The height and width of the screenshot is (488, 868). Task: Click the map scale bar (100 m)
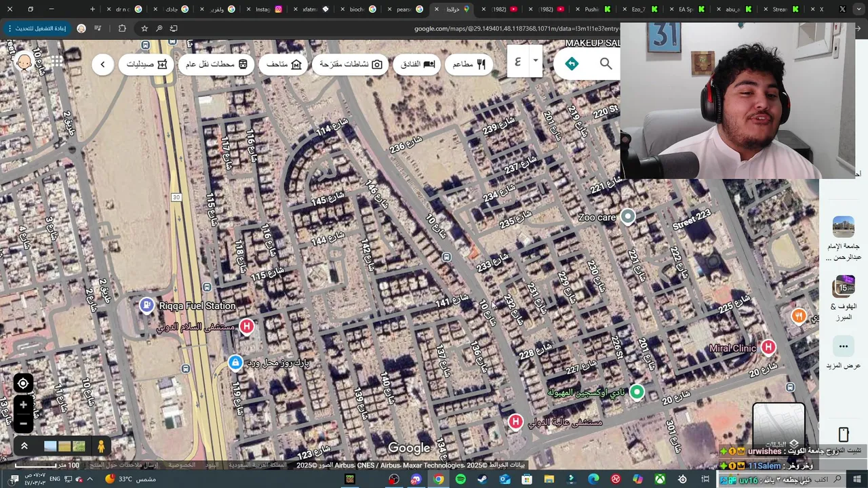click(x=47, y=465)
